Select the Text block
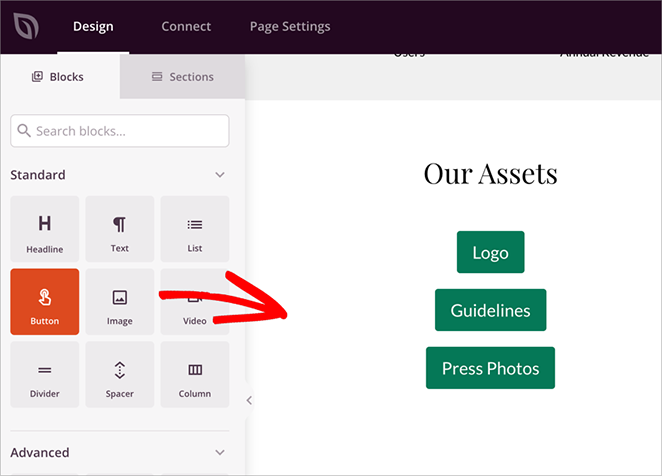Screen dimensions: 662x476 click(120, 229)
